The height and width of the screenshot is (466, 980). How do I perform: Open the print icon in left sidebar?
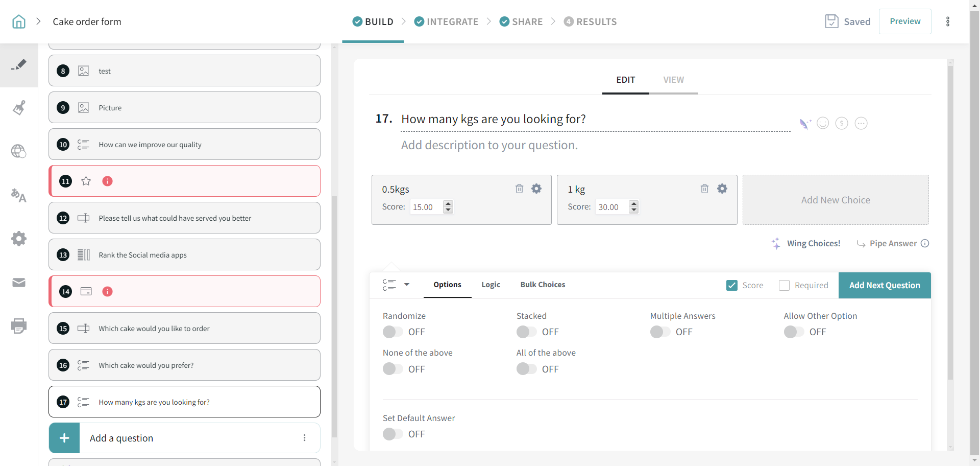[19, 325]
